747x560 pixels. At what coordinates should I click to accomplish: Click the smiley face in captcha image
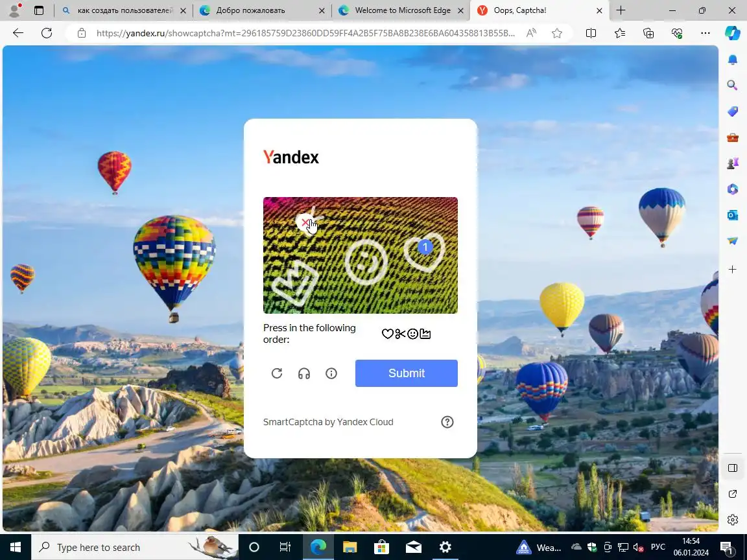[x=366, y=262]
